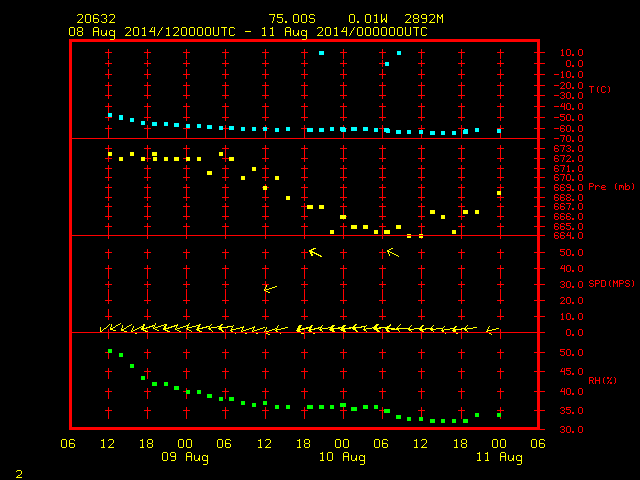The height and width of the screenshot is (480, 640).
Task: Click the first green RH point at 50%
Action: (110, 351)
